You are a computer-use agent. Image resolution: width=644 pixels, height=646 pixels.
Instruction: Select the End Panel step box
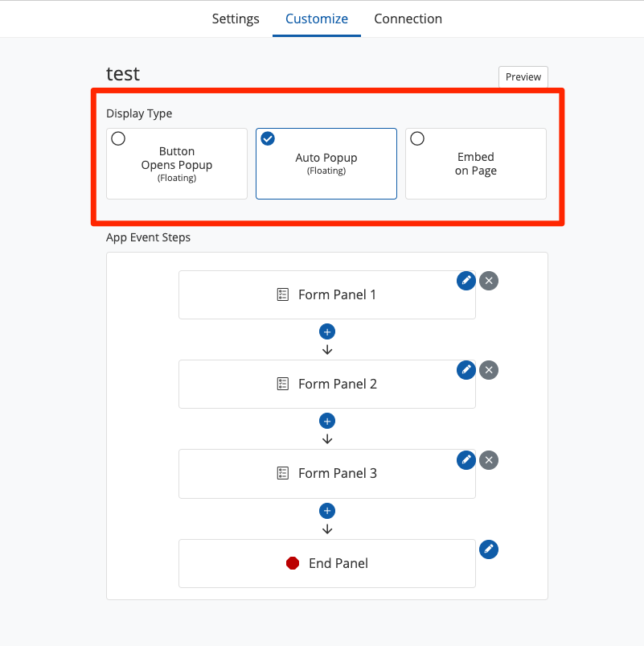pos(326,563)
